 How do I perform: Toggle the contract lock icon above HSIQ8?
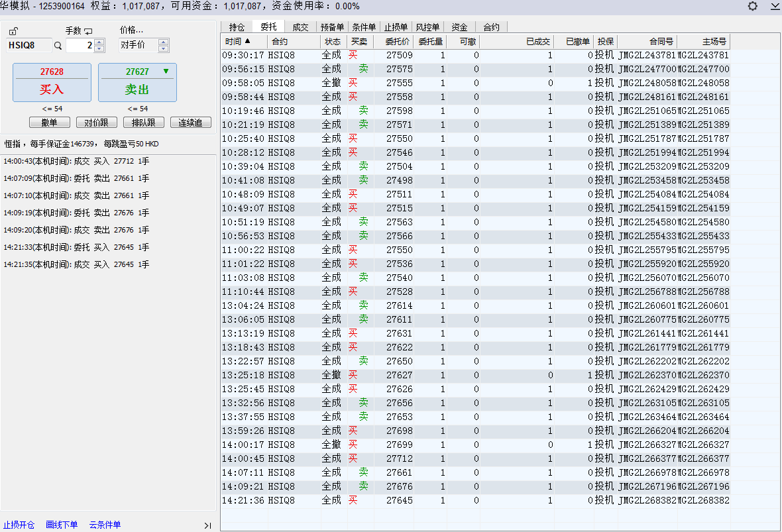click(x=13, y=31)
